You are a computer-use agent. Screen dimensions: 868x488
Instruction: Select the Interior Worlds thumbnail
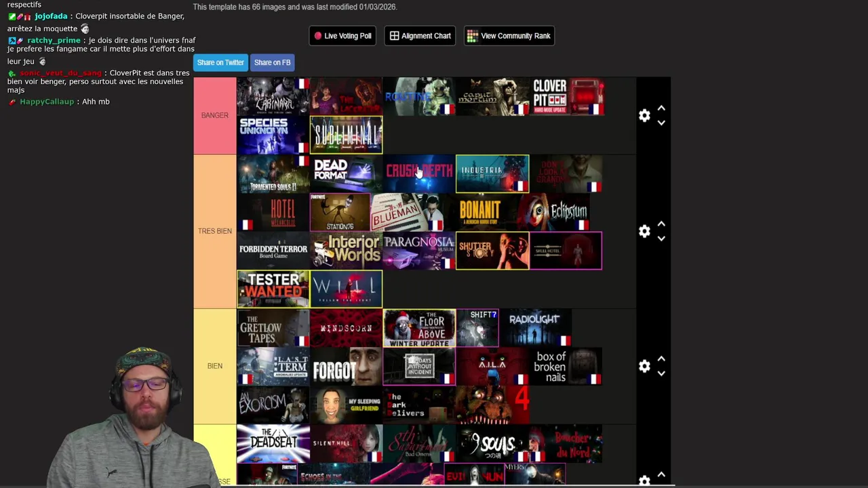[346, 251]
